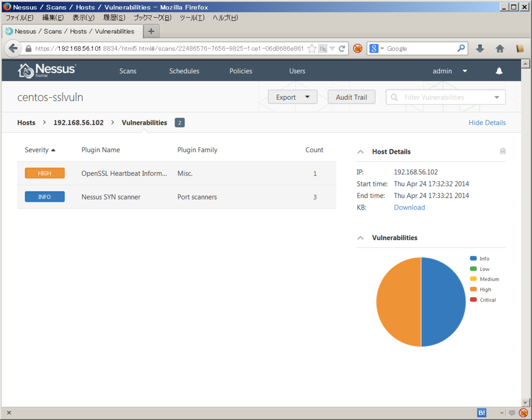Open the ブックマーク(B) menu

pos(152,18)
